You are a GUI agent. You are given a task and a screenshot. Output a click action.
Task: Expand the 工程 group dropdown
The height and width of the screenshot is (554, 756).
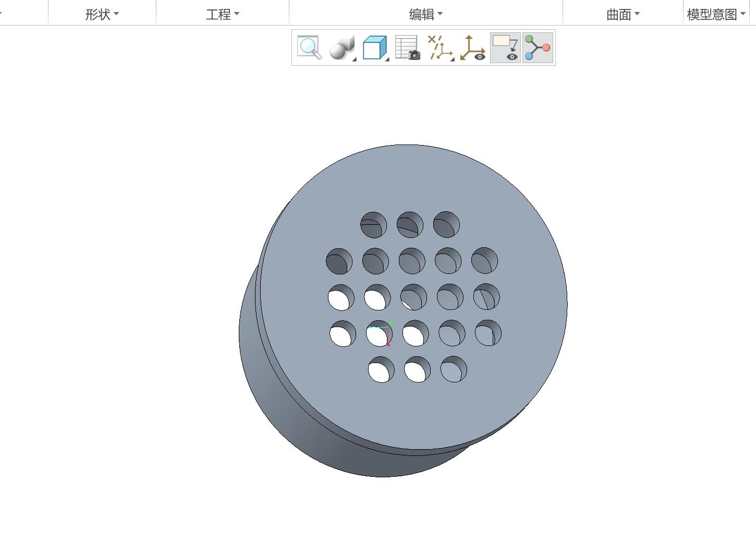click(223, 14)
